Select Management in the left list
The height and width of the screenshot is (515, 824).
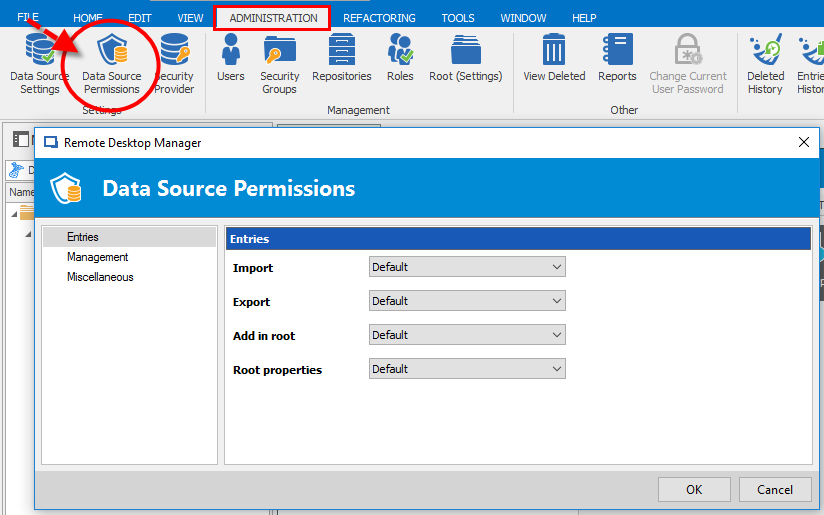(x=97, y=257)
